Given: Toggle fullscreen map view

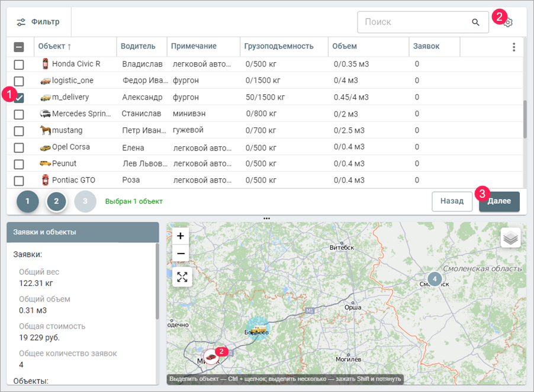Looking at the screenshot, I should click(x=182, y=277).
